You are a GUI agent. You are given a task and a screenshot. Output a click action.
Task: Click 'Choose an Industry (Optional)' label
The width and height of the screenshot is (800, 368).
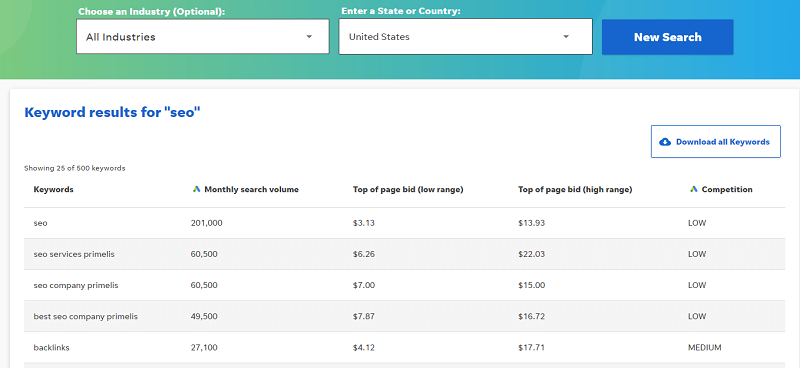152,11
